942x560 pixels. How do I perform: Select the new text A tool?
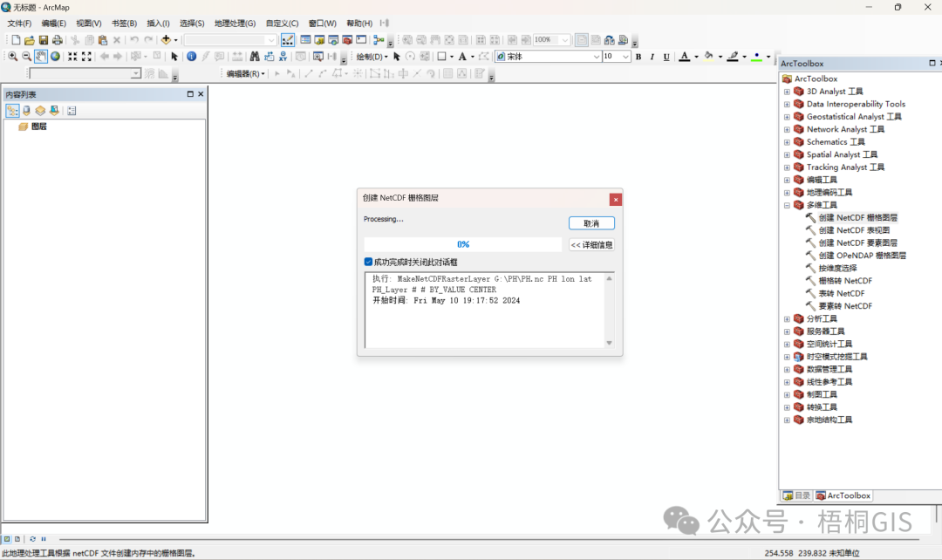[462, 57]
